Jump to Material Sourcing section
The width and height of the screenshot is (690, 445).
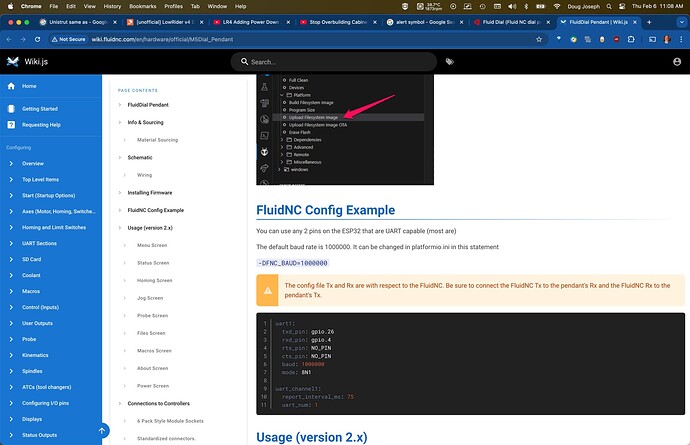click(158, 140)
